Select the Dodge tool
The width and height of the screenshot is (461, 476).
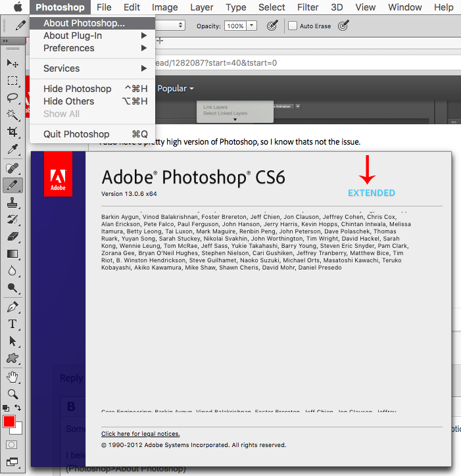coord(12,288)
